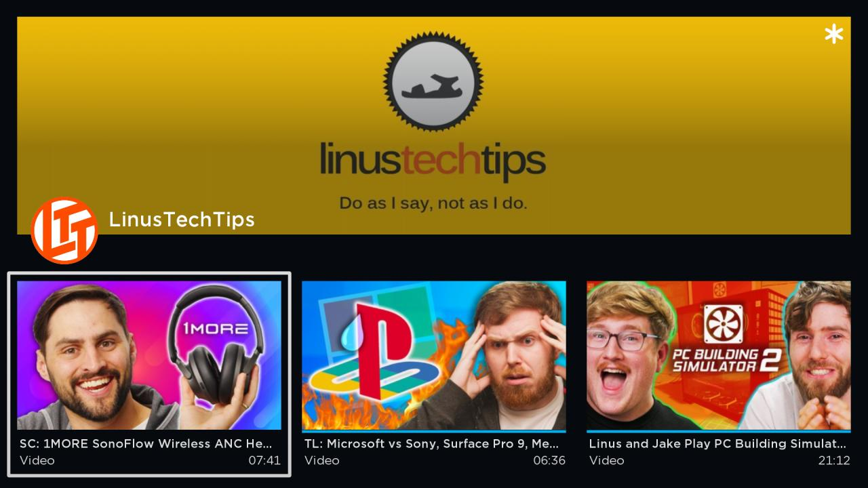Click the 06:36 duration label
This screenshot has height=488, width=868.
(x=549, y=460)
